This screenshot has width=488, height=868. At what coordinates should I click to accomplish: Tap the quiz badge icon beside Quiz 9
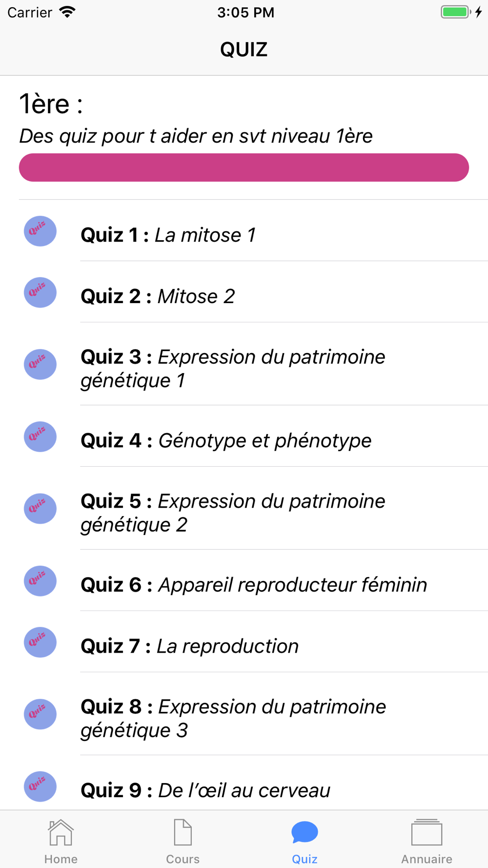pos(40,786)
